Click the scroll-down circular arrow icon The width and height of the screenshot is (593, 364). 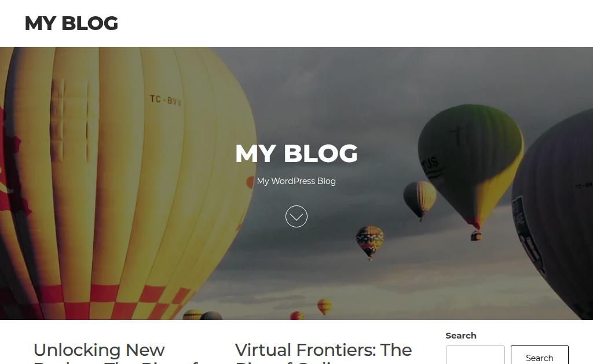point(296,216)
